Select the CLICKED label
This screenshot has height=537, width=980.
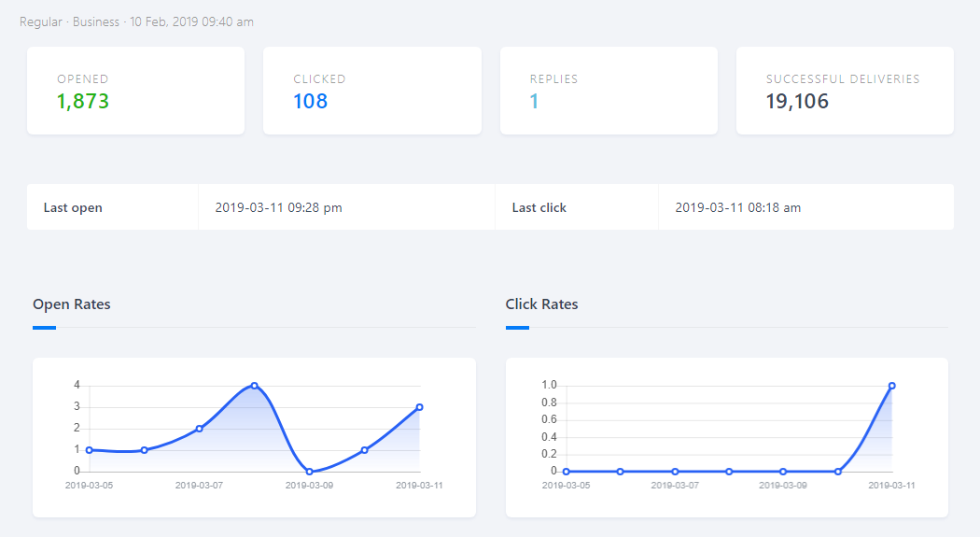(x=319, y=78)
